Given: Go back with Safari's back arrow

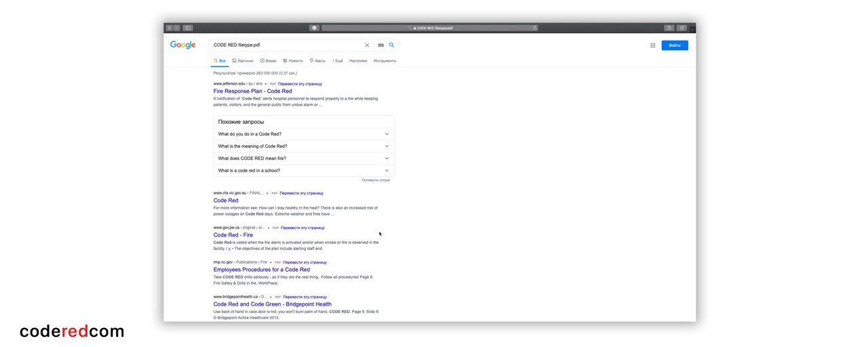Looking at the screenshot, I should click(170, 28).
